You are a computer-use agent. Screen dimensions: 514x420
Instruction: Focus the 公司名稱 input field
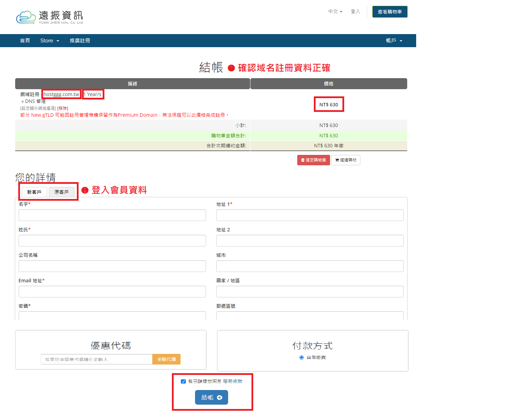tap(112, 266)
